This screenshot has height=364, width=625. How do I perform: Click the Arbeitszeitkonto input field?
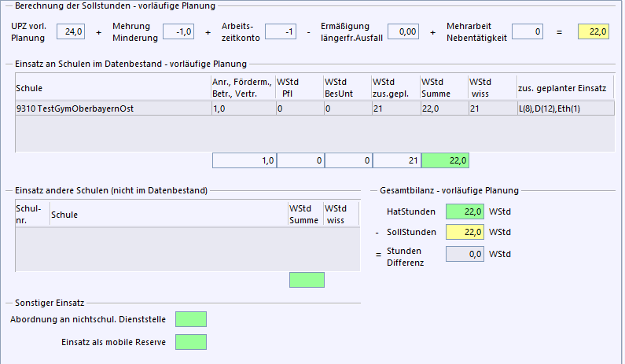[x=281, y=31]
